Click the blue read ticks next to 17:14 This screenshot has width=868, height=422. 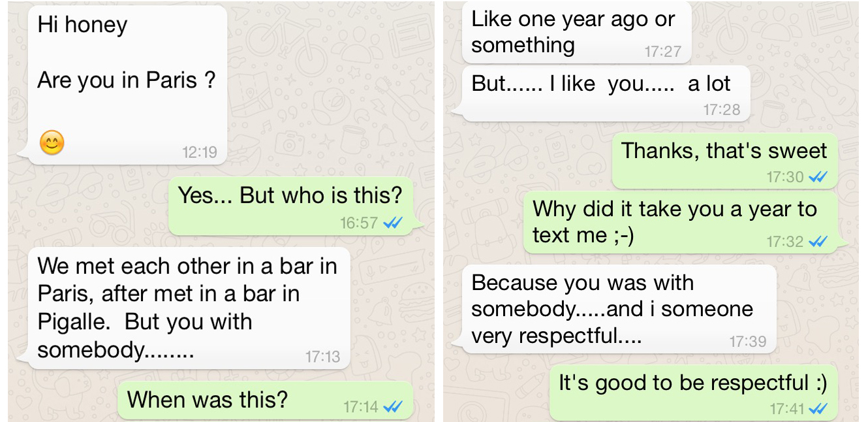(394, 406)
